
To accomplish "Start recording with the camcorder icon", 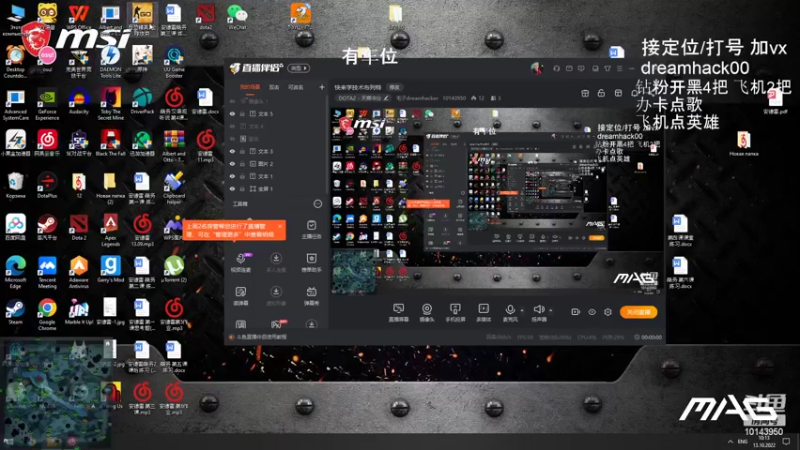I will 575,312.
